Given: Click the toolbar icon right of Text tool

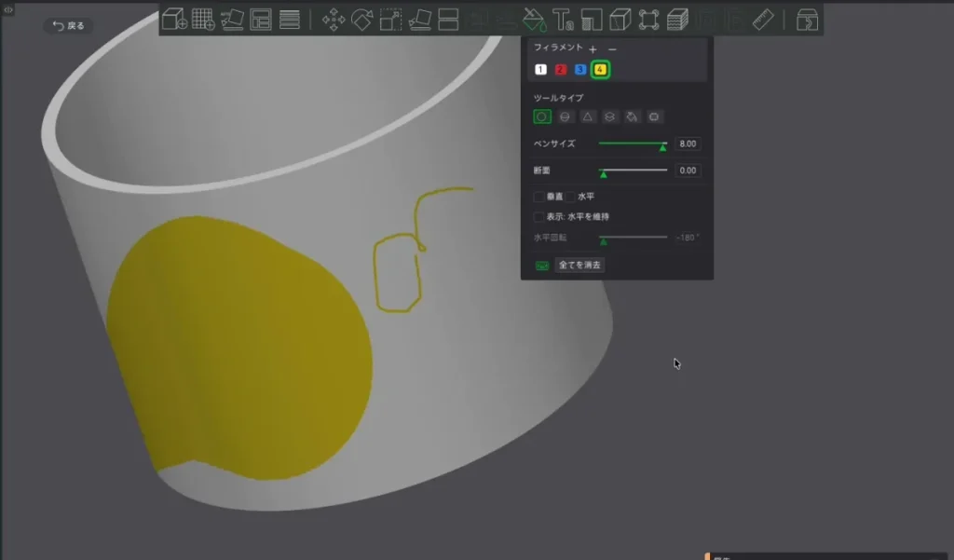Looking at the screenshot, I should point(592,20).
